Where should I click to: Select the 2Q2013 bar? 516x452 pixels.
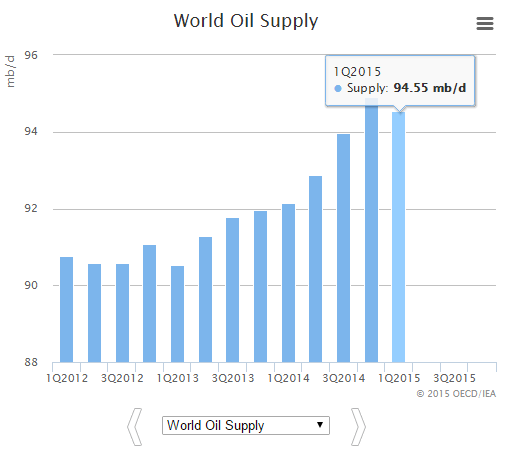tap(205, 300)
